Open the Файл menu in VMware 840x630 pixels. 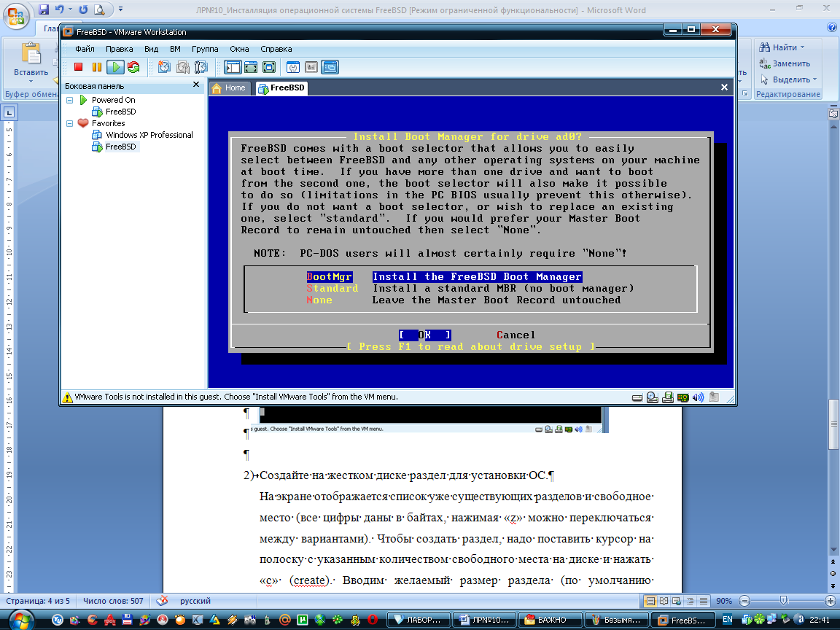(85, 49)
